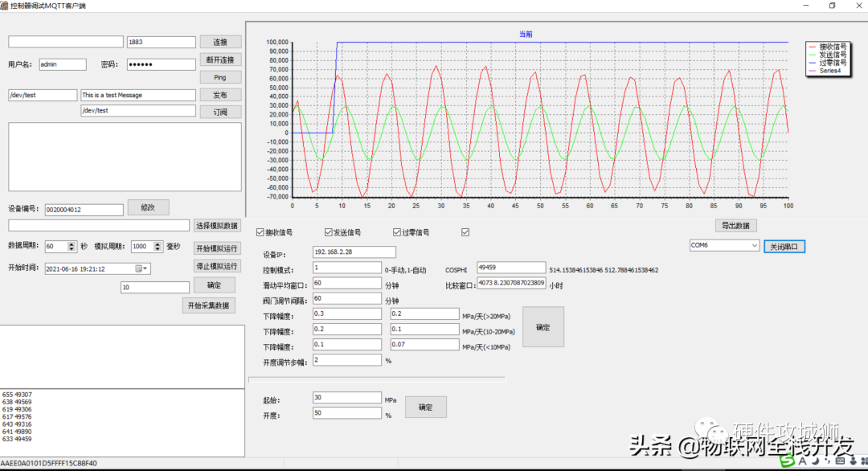The width and height of the screenshot is (868, 471).
Task: Close the serial port with 关闭串口
Action: click(x=784, y=246)
